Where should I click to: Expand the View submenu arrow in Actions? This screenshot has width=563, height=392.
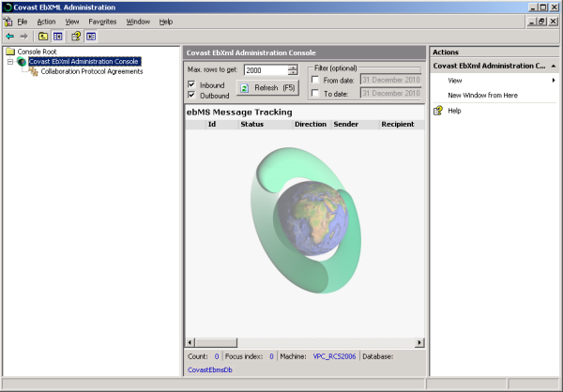click(x=554, y=81)
